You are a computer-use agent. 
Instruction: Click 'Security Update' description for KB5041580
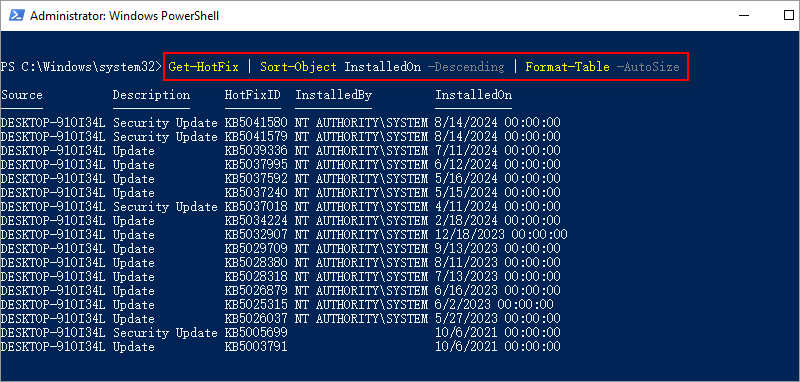point(165,123)
